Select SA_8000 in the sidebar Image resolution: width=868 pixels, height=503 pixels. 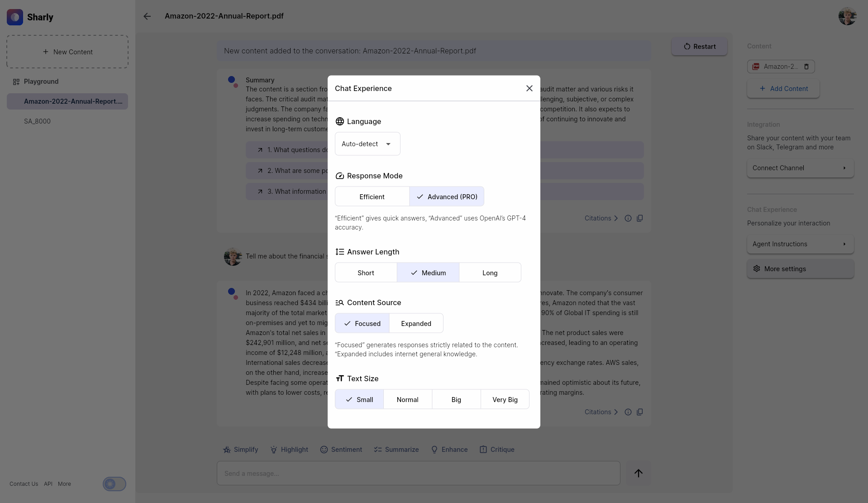coord(37,121)
